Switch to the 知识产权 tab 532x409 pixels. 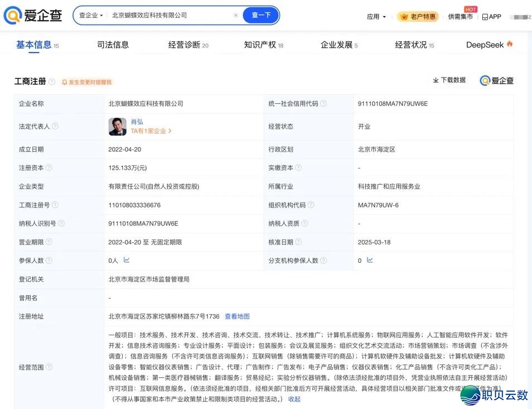(x=264, y=45)
